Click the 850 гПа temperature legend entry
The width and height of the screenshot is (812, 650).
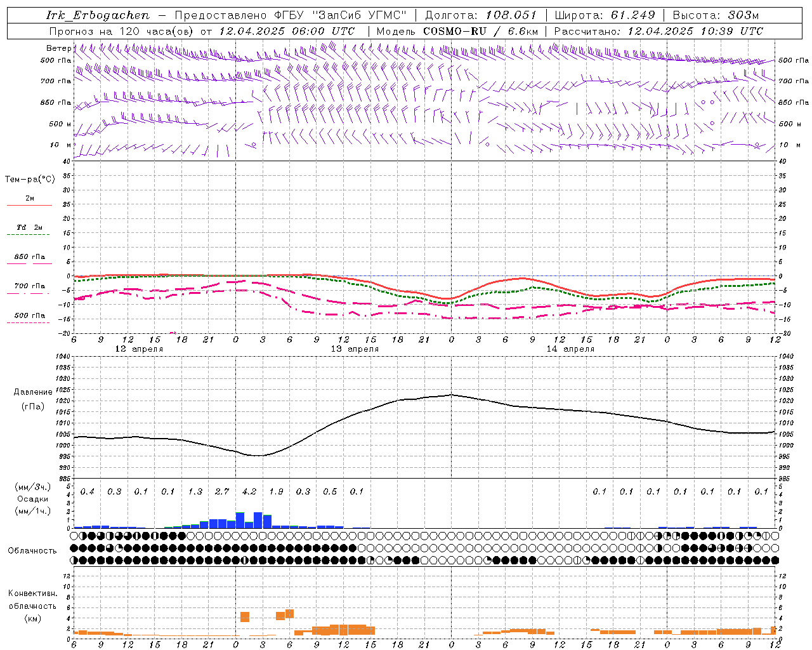click(29, 257)
